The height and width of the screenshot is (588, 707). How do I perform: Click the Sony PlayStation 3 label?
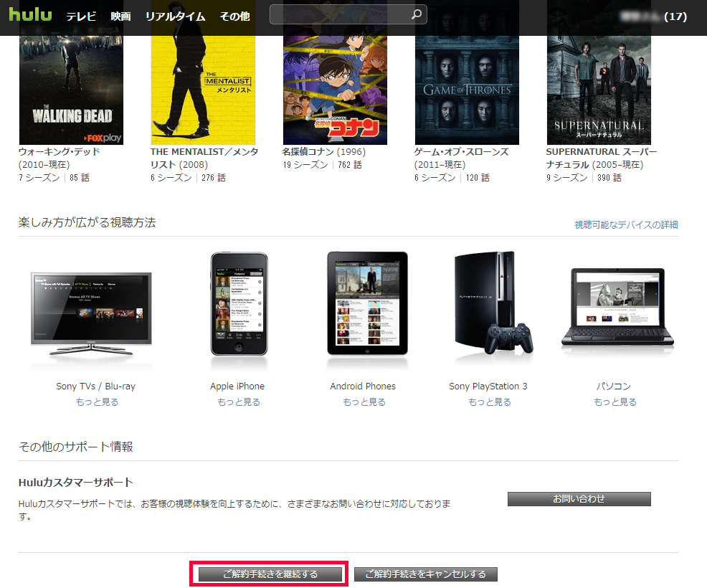[488, 386]
